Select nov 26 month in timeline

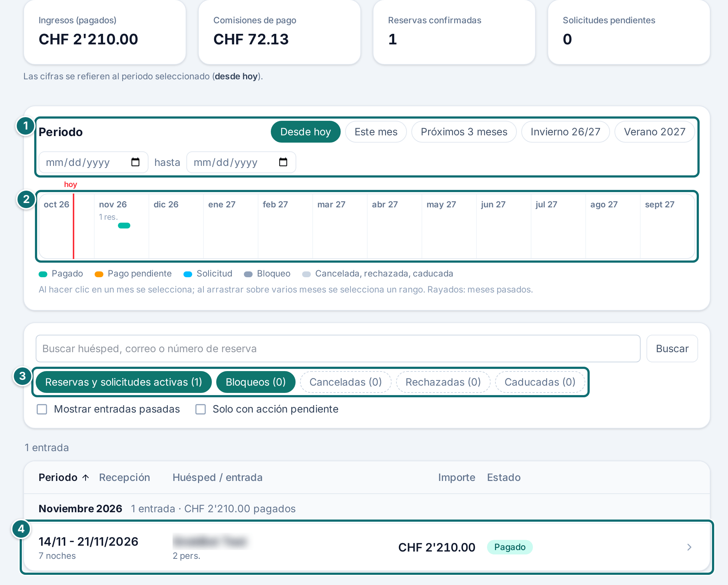point(122,226)
